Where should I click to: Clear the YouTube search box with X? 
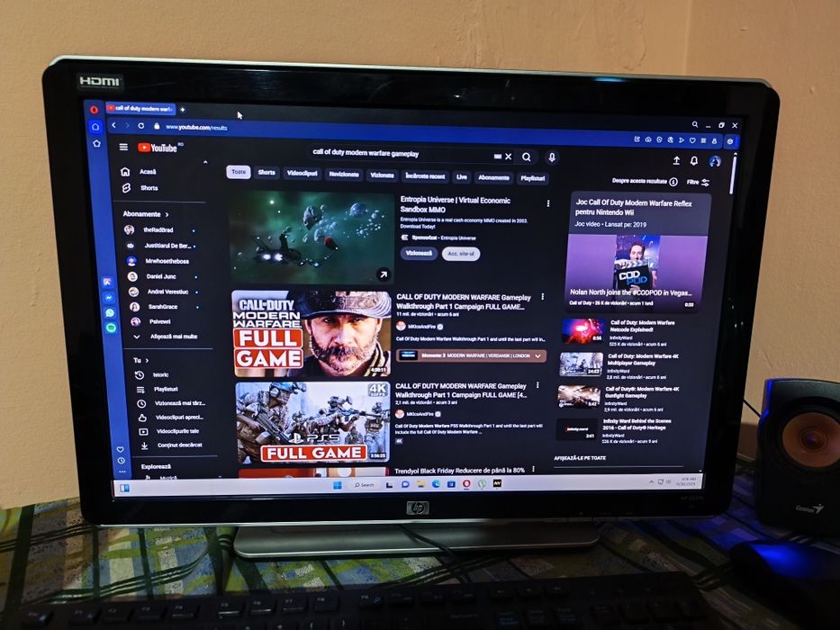pyautogui.click(x=509, y=157)
